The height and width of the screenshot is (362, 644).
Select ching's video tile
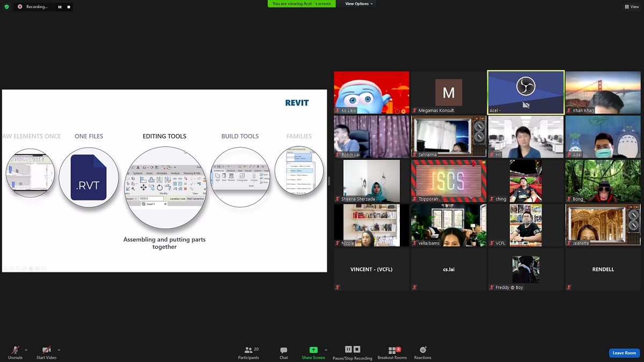(x=526, y=181)
